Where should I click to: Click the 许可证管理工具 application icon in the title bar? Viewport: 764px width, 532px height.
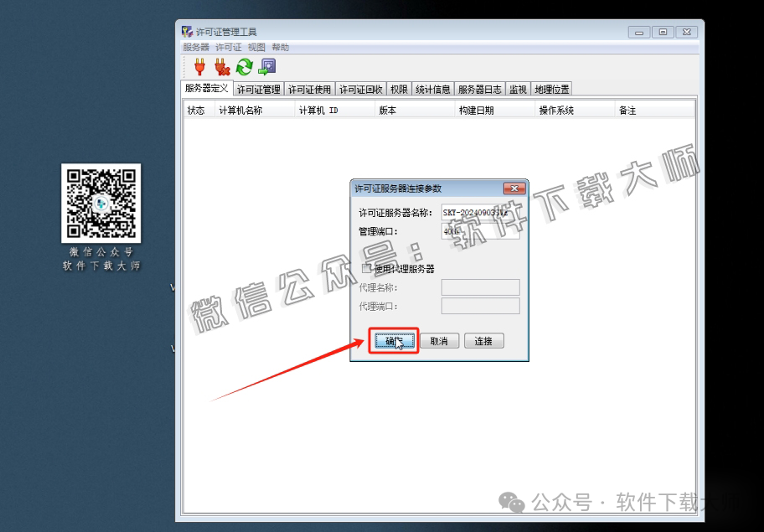pyautogui.click(x=187, y=31)
